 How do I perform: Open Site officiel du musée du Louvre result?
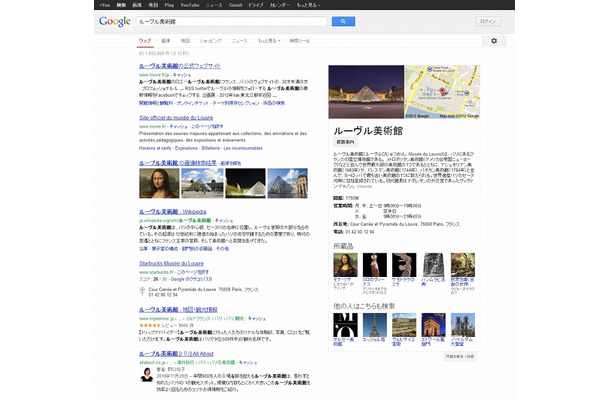[x=176, y=118]
